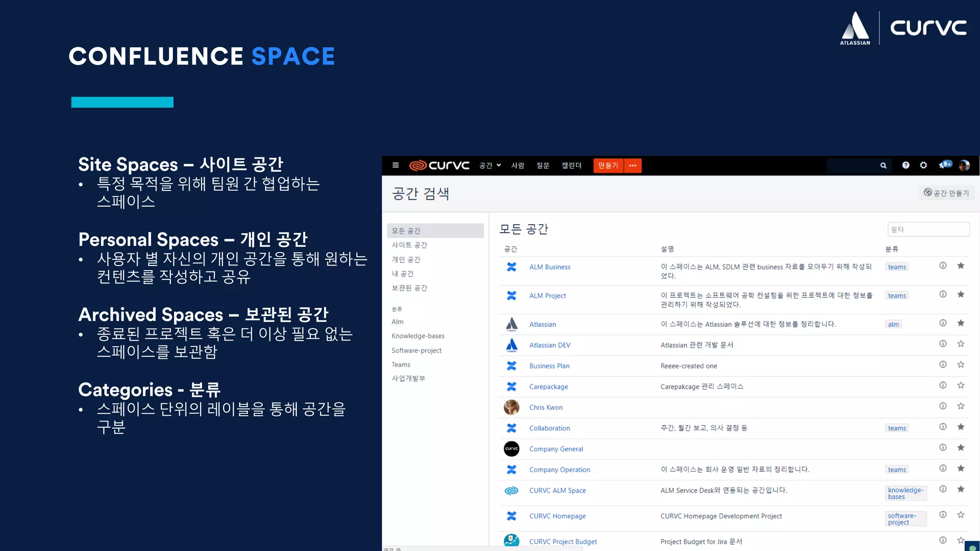
Task: Open the Company Operation space link
Action: pyautogui.click(x=559, y=470)
